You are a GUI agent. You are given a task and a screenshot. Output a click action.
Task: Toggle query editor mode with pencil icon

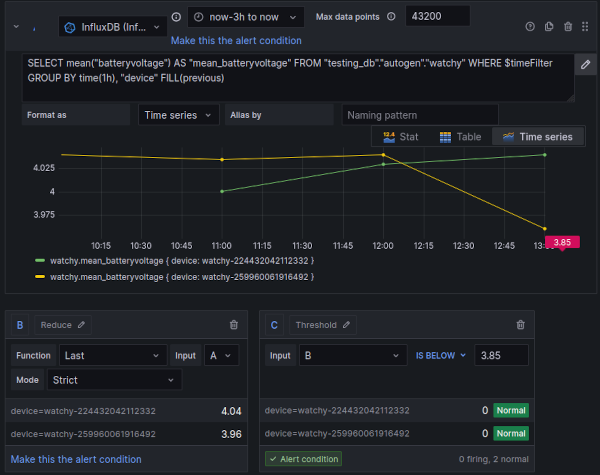pos(585,64)
